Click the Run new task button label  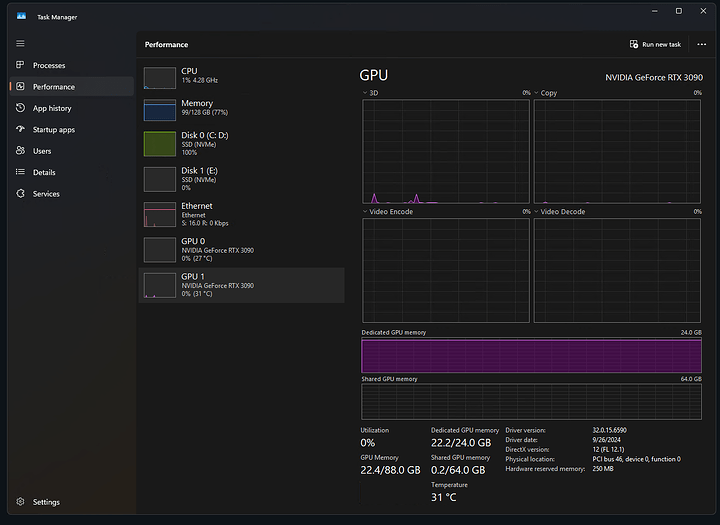(x=661, y=45)
